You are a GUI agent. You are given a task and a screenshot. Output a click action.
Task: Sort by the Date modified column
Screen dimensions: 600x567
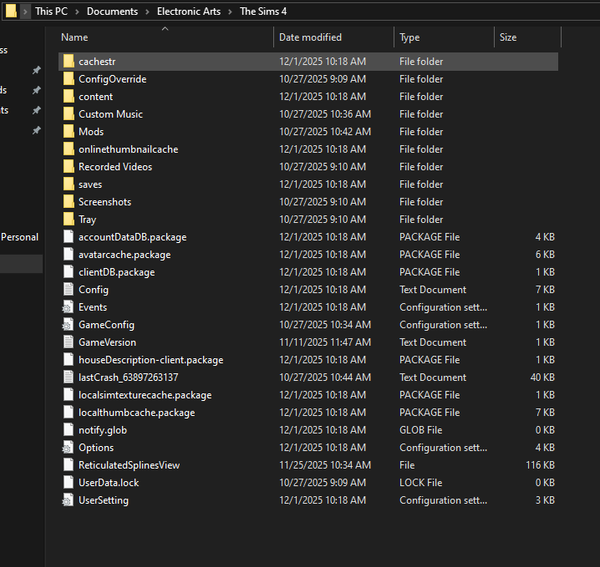point(310,38)
